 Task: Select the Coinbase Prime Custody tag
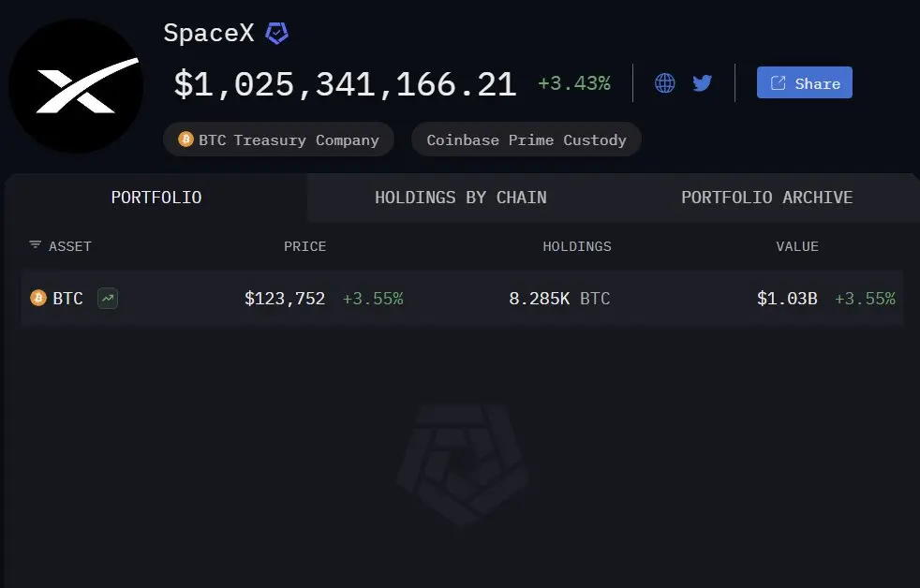(x=527, y=140)
